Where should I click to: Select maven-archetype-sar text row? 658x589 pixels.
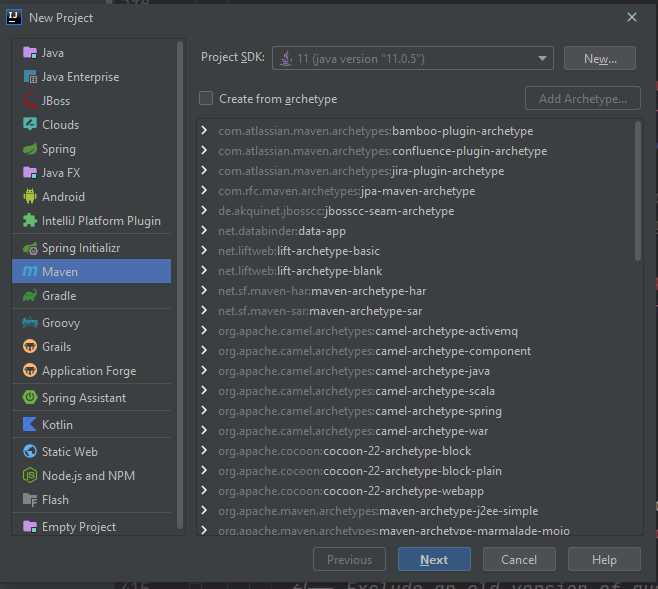coord(320,311)
